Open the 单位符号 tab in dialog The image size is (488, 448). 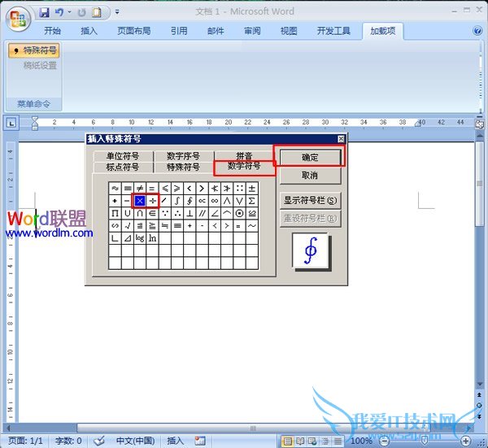click(123, 156)
